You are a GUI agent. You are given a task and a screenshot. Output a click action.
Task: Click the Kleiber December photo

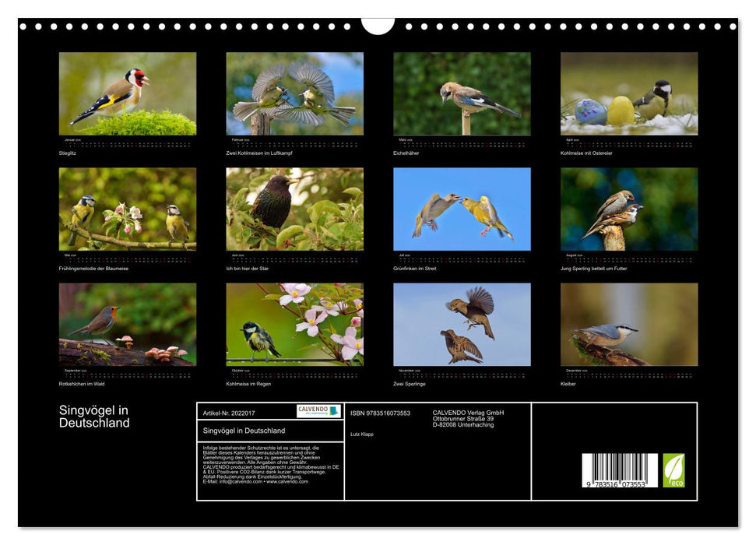(x=629, y=325)
